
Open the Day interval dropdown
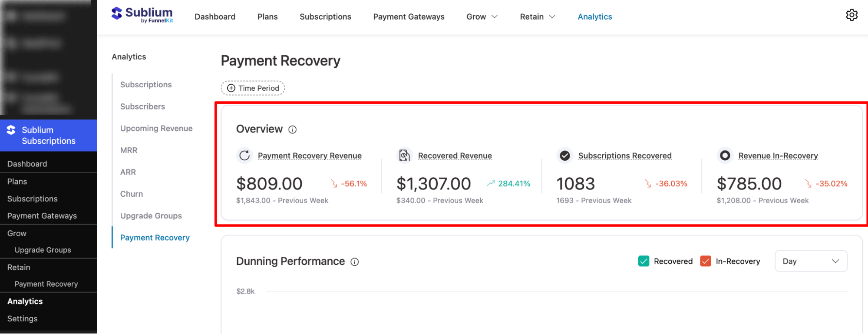coord(811,261)
